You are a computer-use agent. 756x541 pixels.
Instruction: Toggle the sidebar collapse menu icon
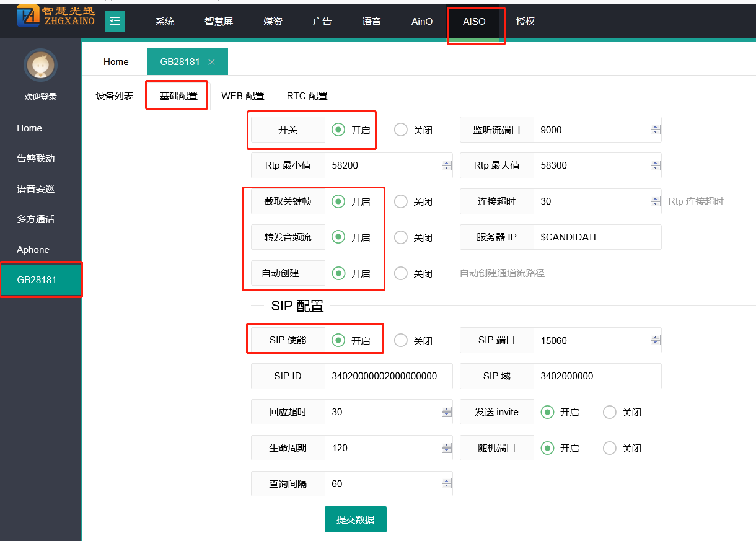click(x=115, y=21)
